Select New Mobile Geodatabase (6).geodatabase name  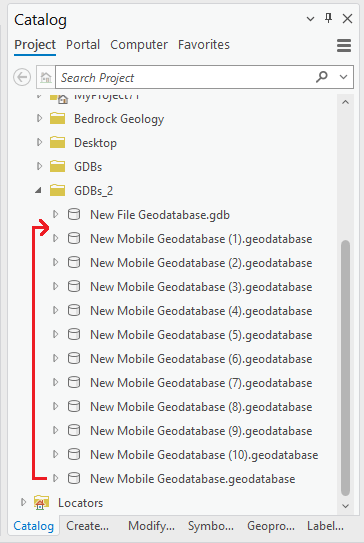201,359
